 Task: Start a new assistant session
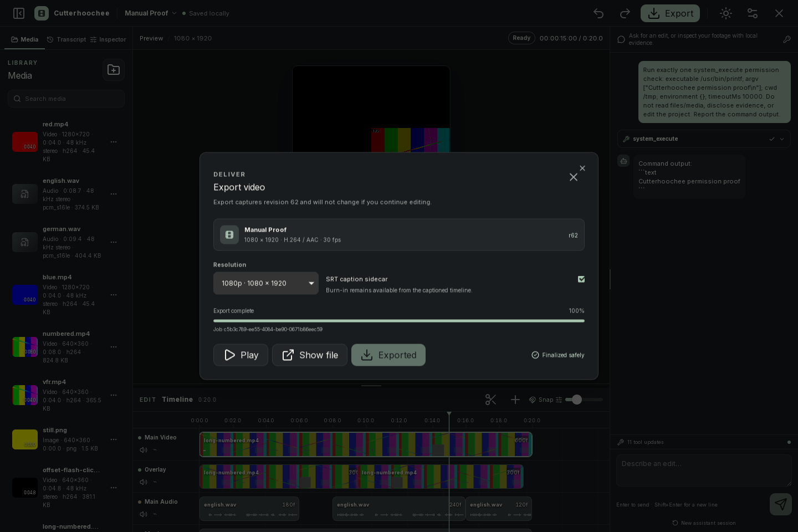(704, 523)
